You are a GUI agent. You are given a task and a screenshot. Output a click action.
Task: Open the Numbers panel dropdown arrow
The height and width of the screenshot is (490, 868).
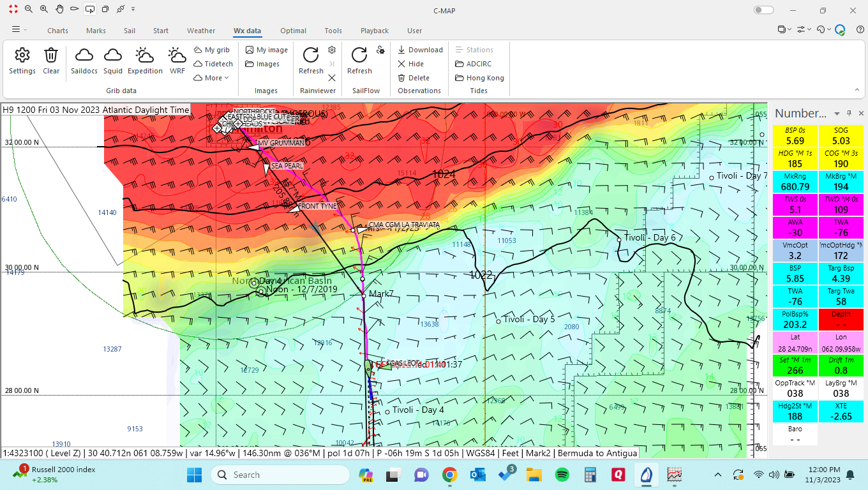837,114
